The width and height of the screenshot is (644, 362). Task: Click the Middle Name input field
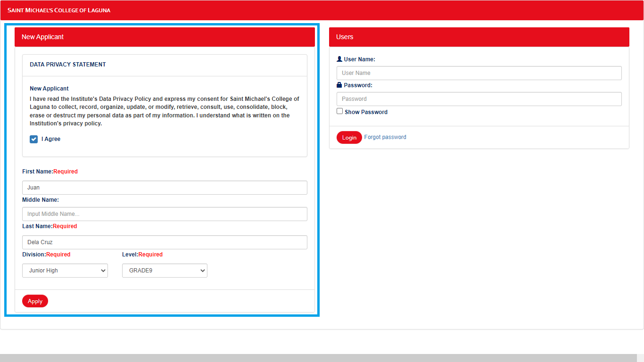pos(165,214)
